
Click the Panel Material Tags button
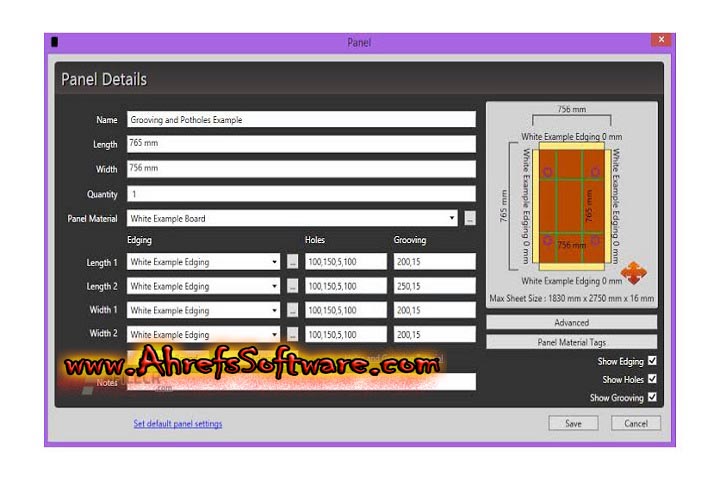pos(571,342)
